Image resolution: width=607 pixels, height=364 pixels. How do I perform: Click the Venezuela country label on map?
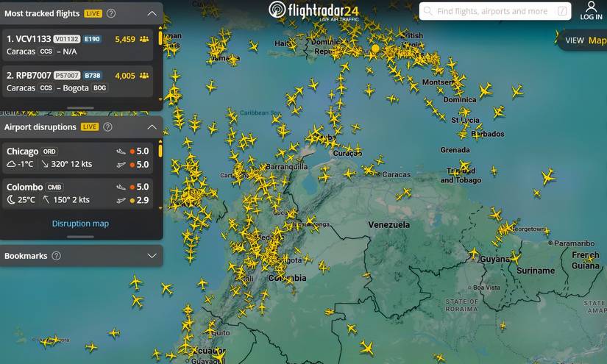pos(388,225)
